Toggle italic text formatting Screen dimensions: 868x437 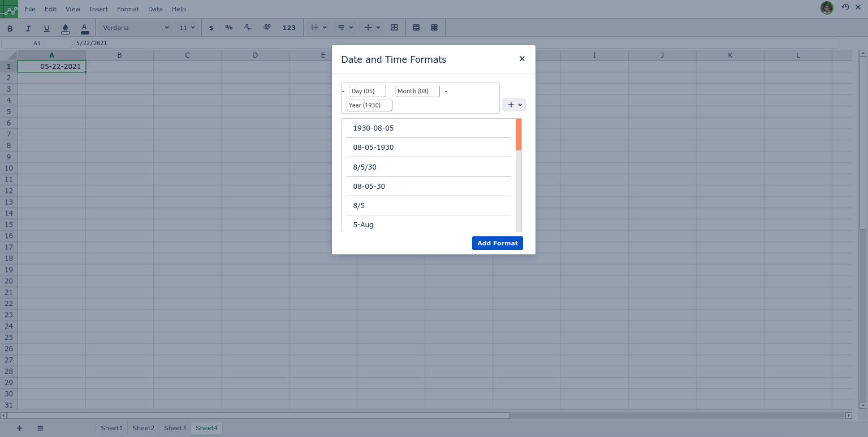click(28, 28)
